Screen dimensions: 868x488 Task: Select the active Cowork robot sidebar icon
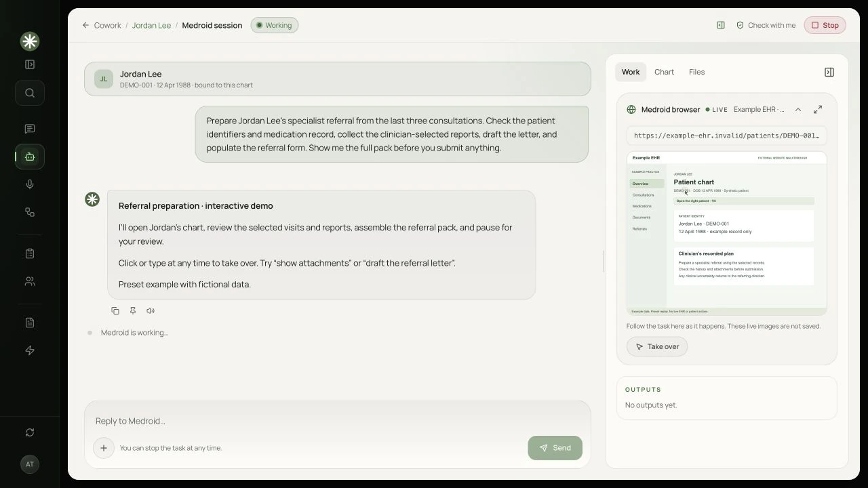pyautogui.click(x=30, y=157)
